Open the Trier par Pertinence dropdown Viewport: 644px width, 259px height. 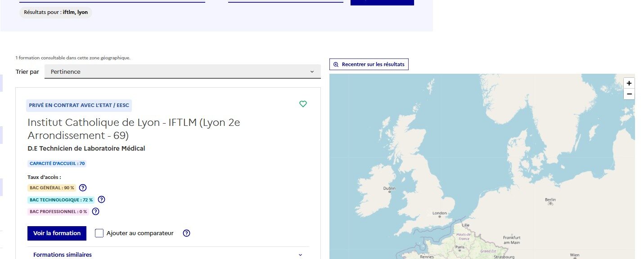pos(182,71)
